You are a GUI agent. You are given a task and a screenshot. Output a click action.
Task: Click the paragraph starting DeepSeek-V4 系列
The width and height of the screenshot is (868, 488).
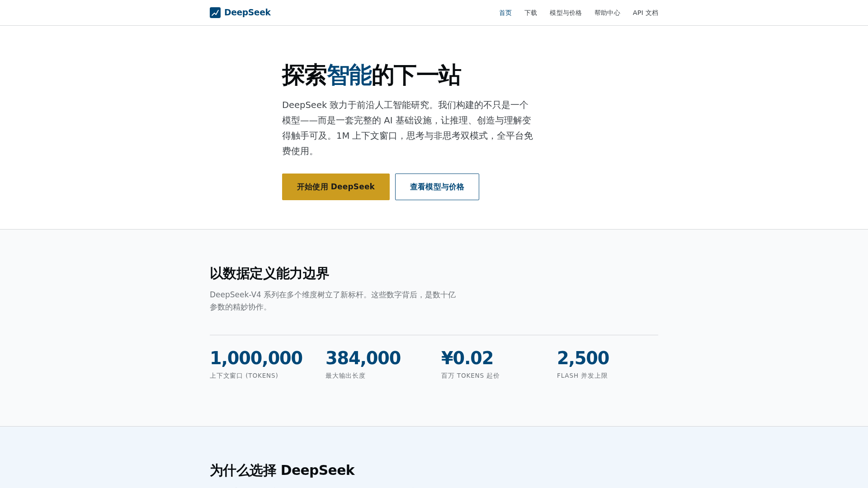tap(333, 301)
